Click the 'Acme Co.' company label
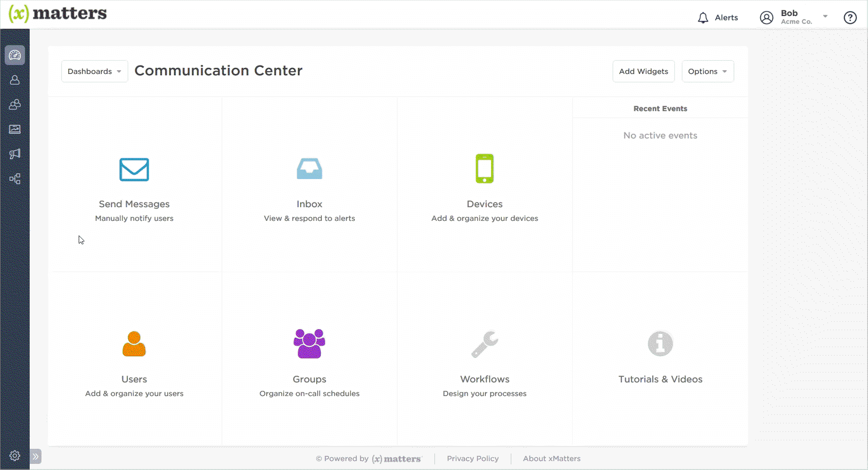The image size is (868, 470). tap(796, 22)
